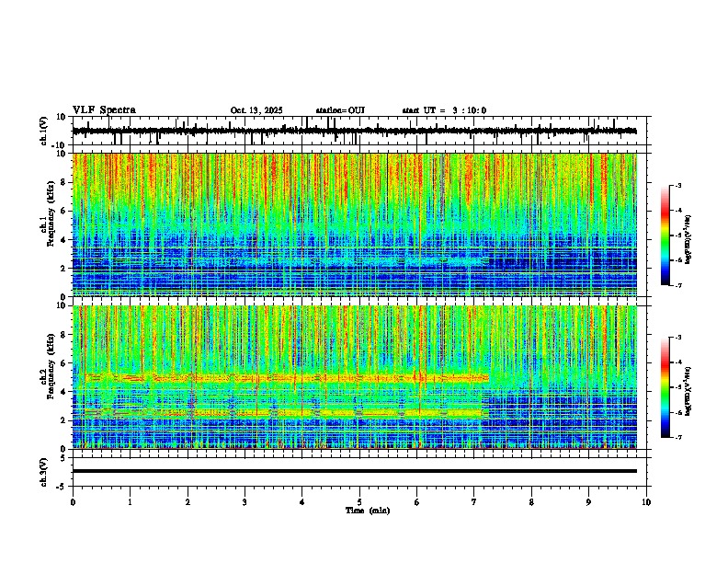Click the yellow 2.5 kHz band in ch.2 spectrogram

287,412
